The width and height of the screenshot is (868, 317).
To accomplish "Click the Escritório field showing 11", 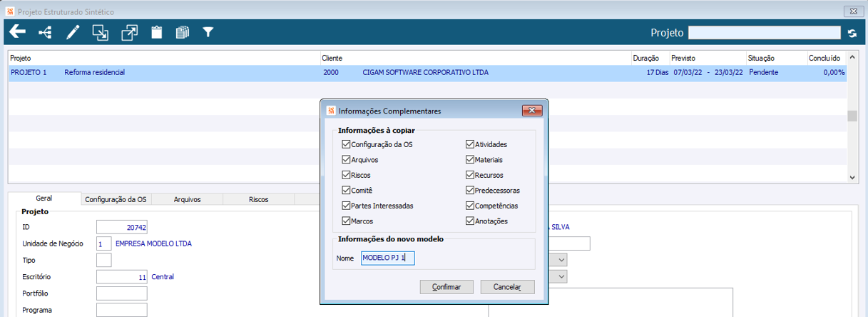I will pyautogui.click(x=122, y=276).
